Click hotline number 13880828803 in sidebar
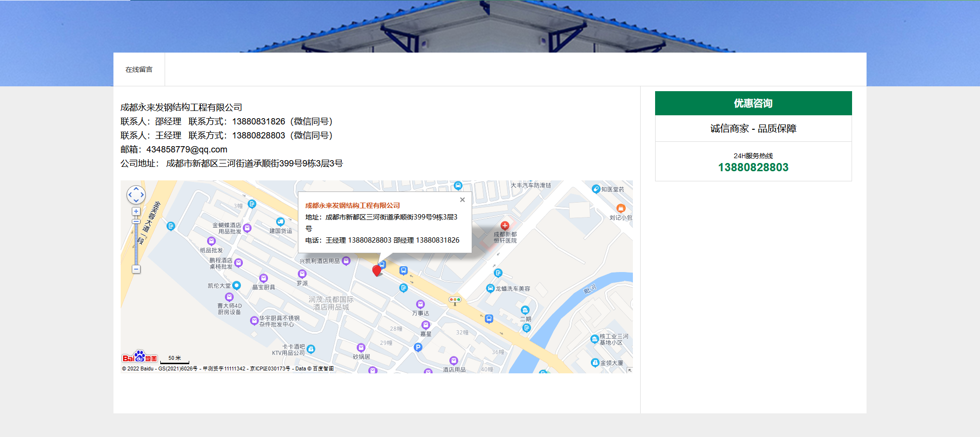Viewport: 980px width, 437px height. (x=753, y=167)
